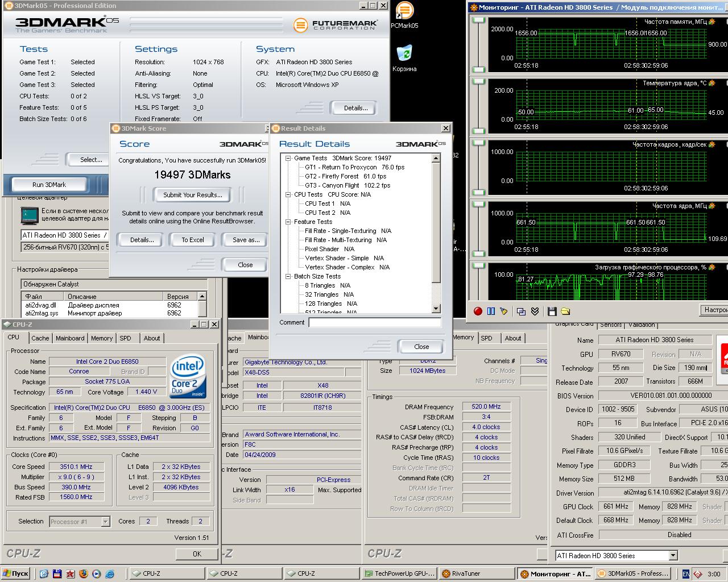The height and width of the screenshot is (582, 728).
Task: Click the cascading-windows icon in the monitoring toolbar
Action: 521,311
